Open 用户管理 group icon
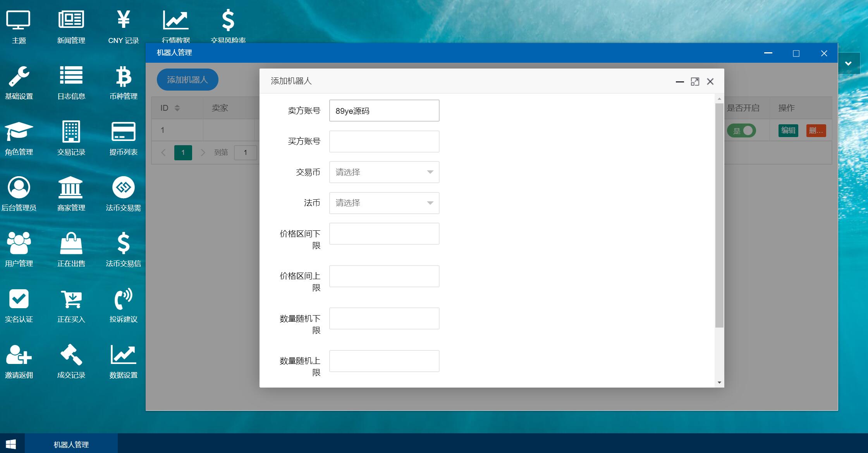The height and width of the screenshot is (453, 868). tap(19, 243)
